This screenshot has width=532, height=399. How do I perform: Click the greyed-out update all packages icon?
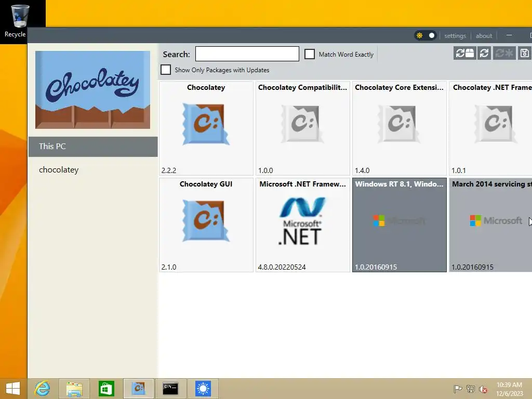point(504,54)
